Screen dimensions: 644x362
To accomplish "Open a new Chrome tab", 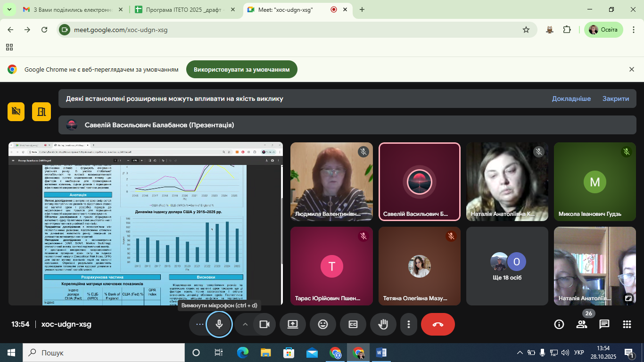I will pos(362,9).
